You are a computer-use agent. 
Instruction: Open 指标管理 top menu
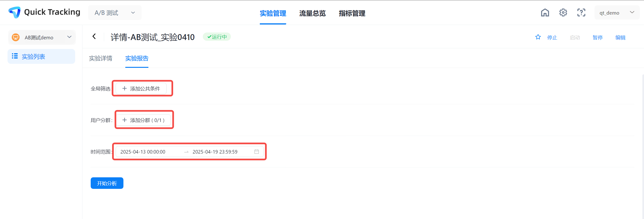click(352, 13)
